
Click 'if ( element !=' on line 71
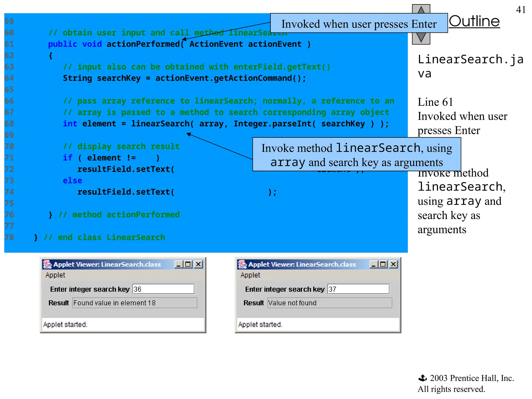pos(99,158)
